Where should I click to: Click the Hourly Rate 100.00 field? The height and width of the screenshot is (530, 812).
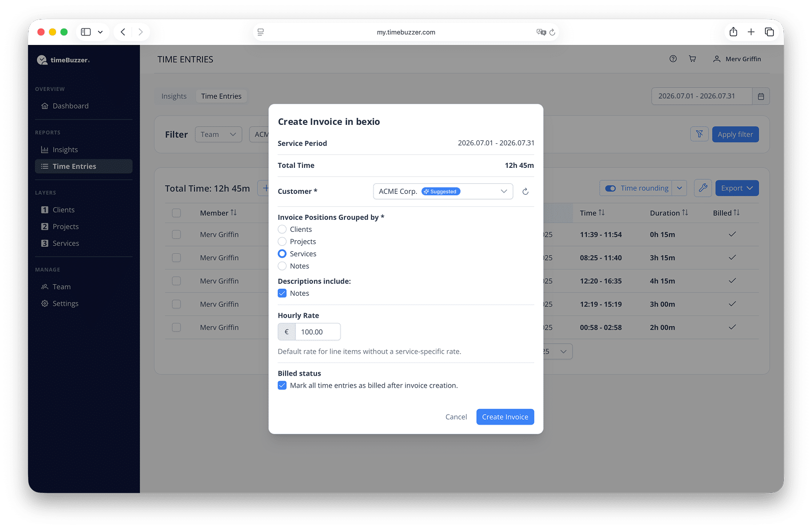(x=317, y=332)
